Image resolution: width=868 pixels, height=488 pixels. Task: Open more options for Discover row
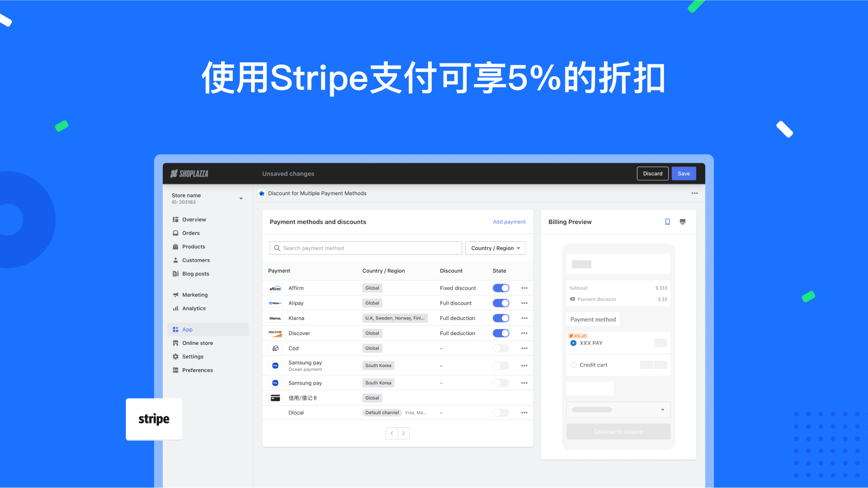524,333
